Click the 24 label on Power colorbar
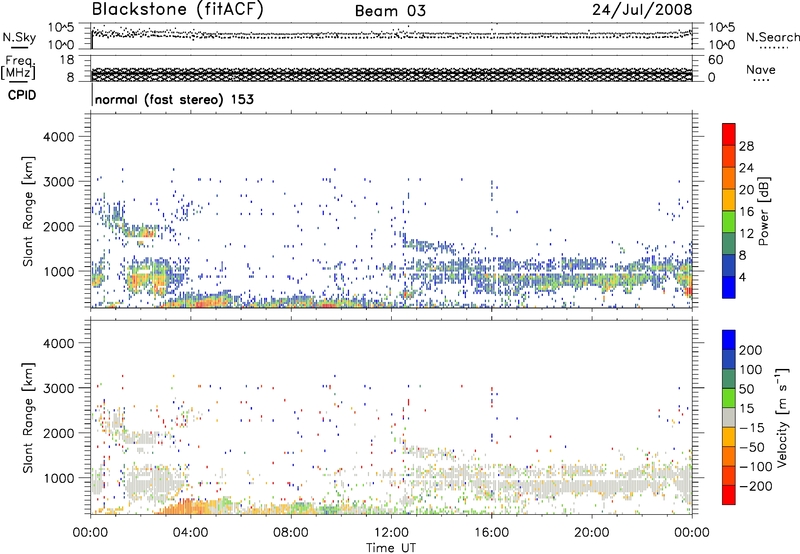The width and height of the screenshot is (800, 554). click(746, 168)
